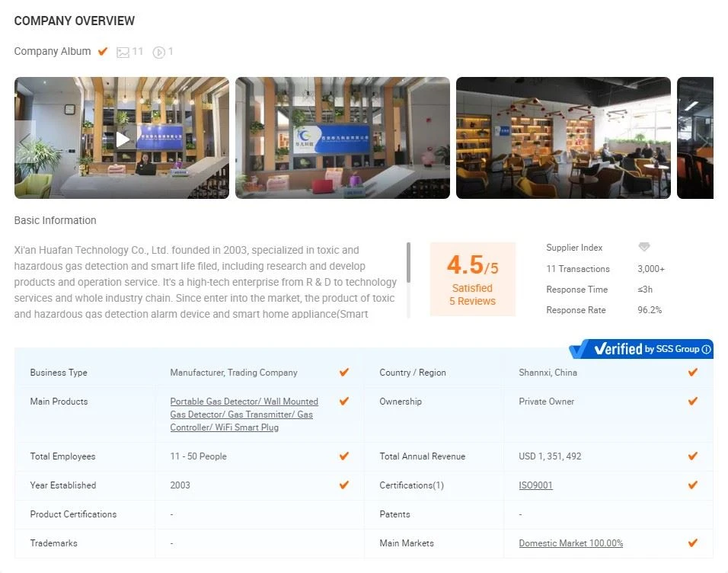This screenshot has width=728, height=573.
Task: Click the Country / Region verified checkmark
Action: [693, 373]
